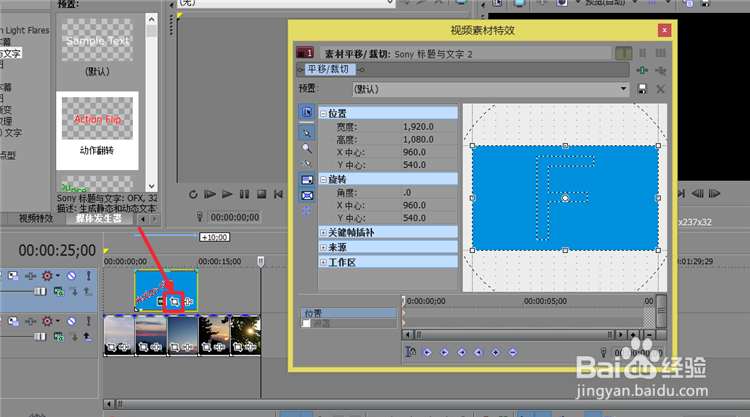This screenshot has height=417, width=750.
Task: Switch to the 媒体发生器 tab
Action: tap(98, 219)
